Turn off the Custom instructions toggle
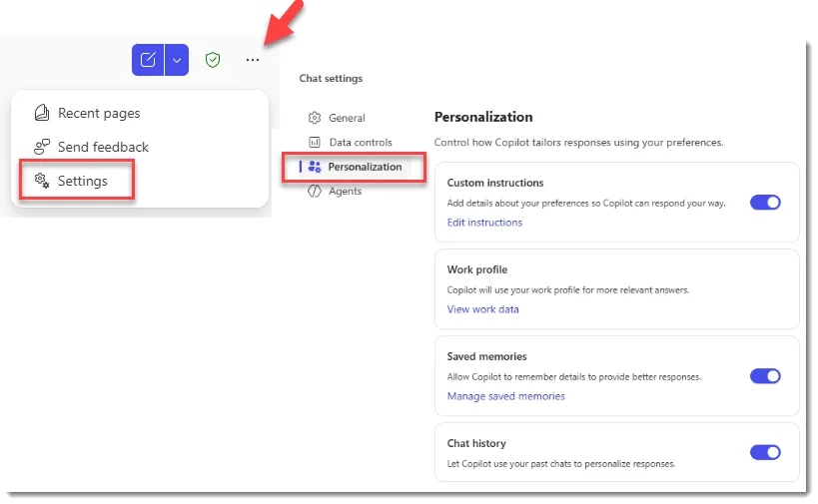Viewport: 818px width, 504px height. click(x=765, y=203)
